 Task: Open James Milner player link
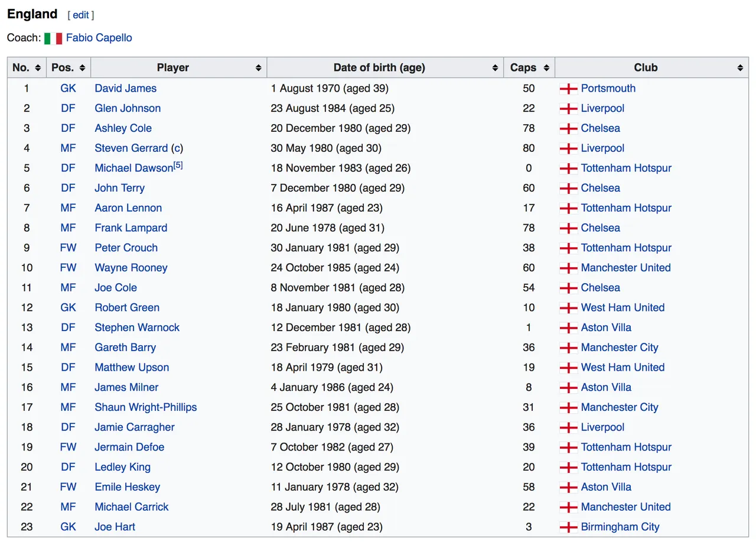tap(126, 388)
